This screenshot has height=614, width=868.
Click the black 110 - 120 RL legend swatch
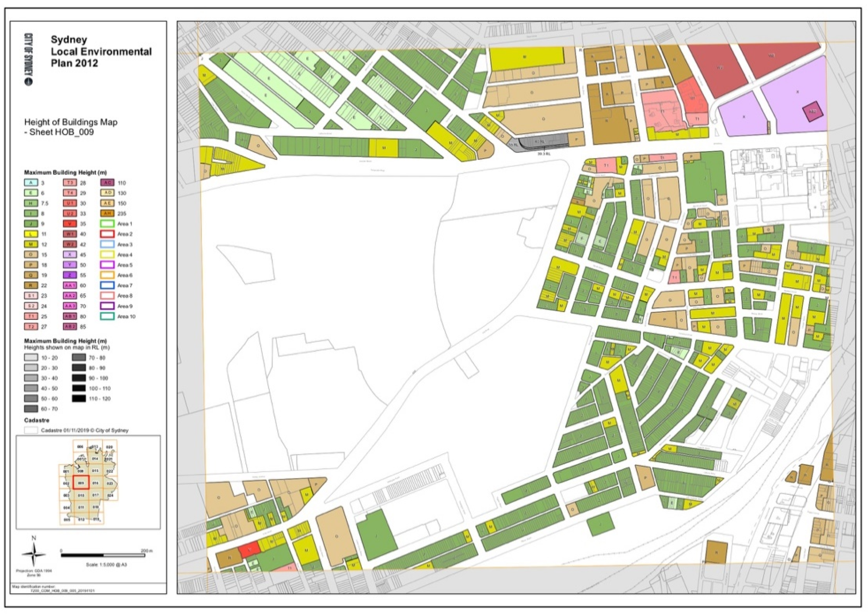click(x=78, y=398)
